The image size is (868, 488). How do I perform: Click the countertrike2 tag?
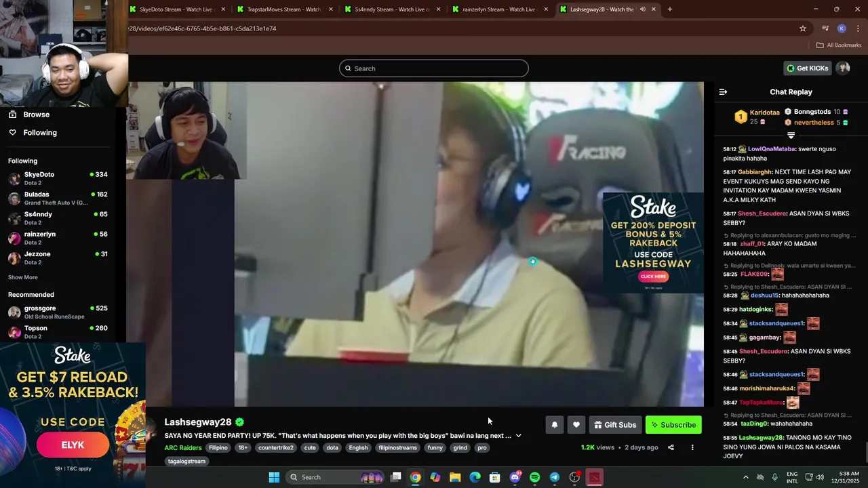point(276,448)
